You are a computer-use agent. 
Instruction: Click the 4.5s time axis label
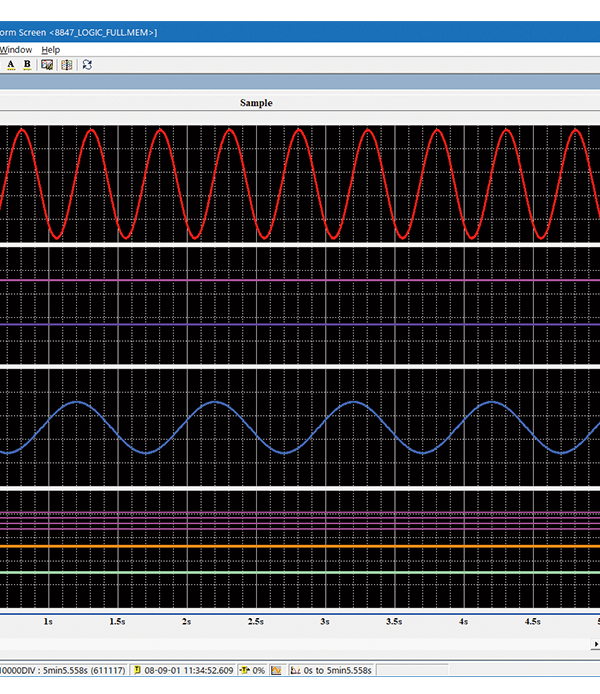click(533, 621)
